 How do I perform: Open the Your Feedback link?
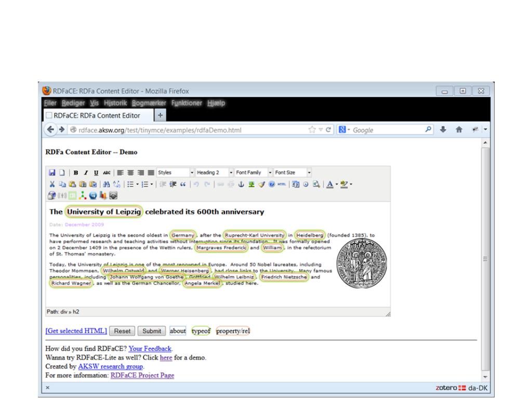[x=150, y=349]
